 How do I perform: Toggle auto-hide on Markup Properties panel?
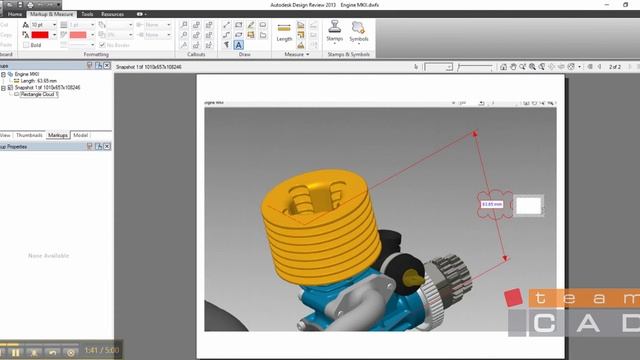(x=98, y=146)
